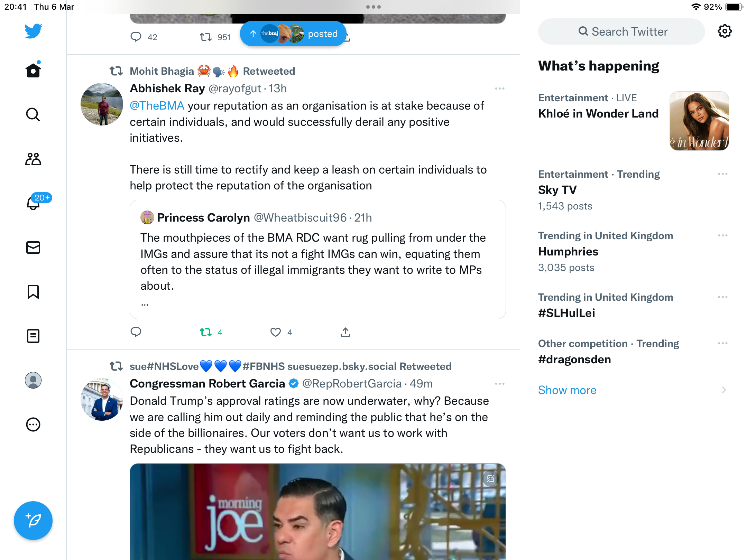The width and height of the screenshot is (747, 560).
Task: Open more options for #dragonsden trend
Action: (723, 343)
